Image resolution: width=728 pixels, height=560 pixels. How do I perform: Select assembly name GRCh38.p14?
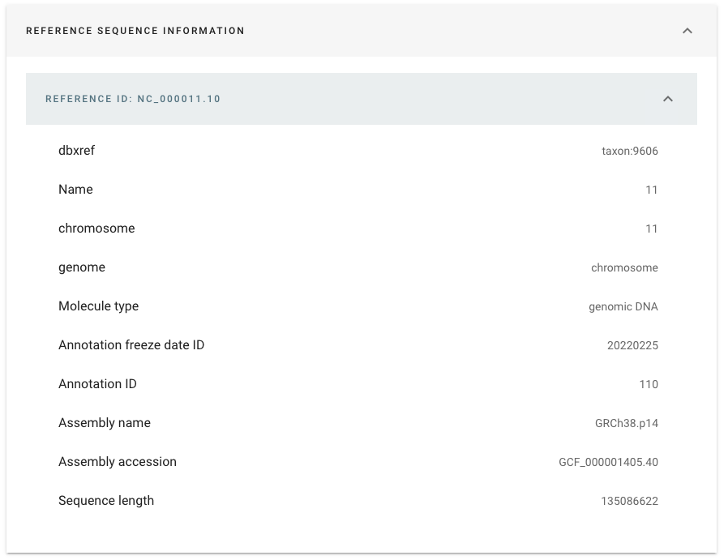(627, 423)
